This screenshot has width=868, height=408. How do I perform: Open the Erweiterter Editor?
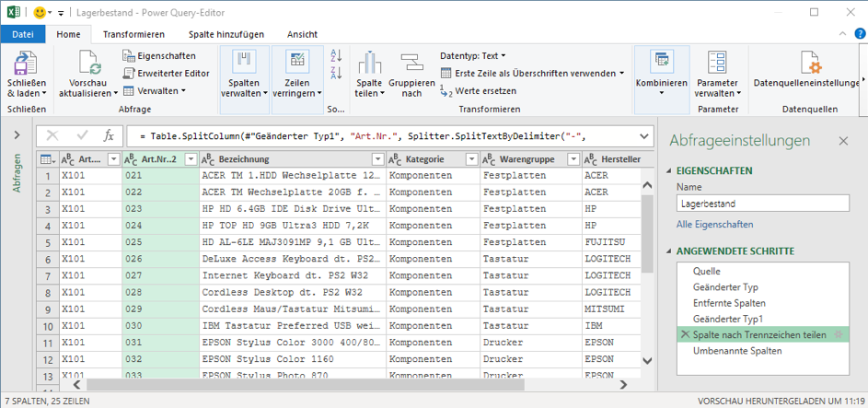click(167, 73)
